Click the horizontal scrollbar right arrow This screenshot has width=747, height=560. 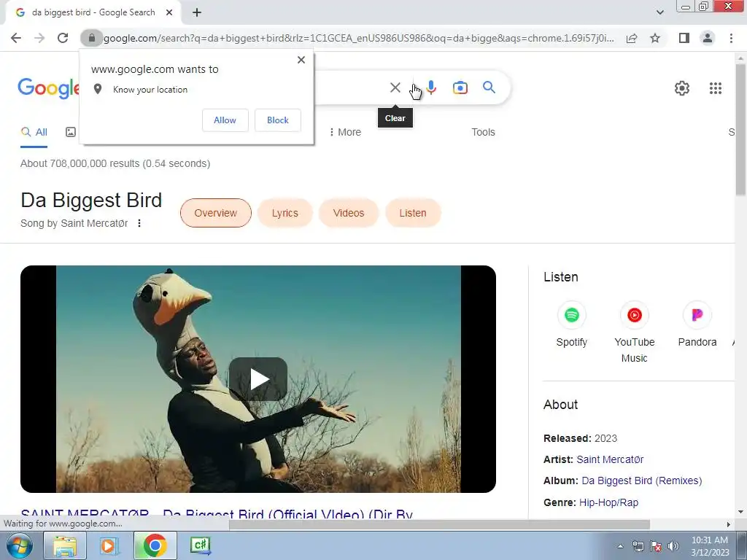pyautogui.click(x=728, y=524)
